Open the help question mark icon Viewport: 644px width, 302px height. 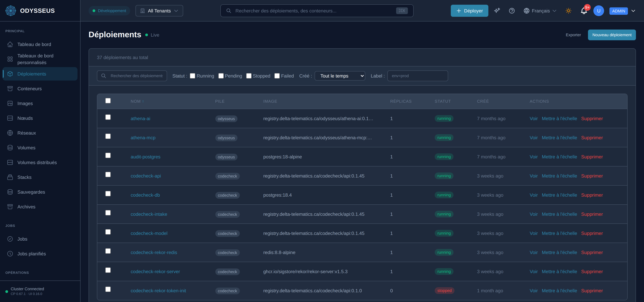[x=512, y=11]
